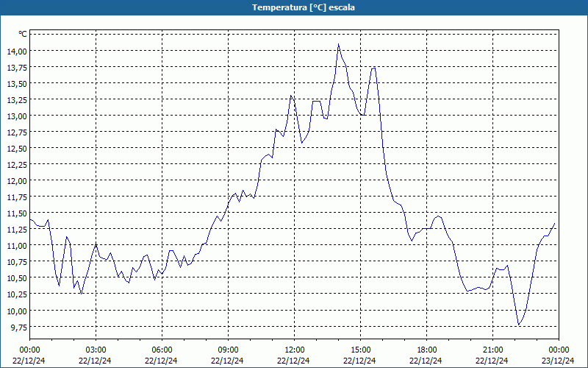588x368 pixels.
Task: Click the "Temperatura [°C] escala" title bar
Action: 294,7
